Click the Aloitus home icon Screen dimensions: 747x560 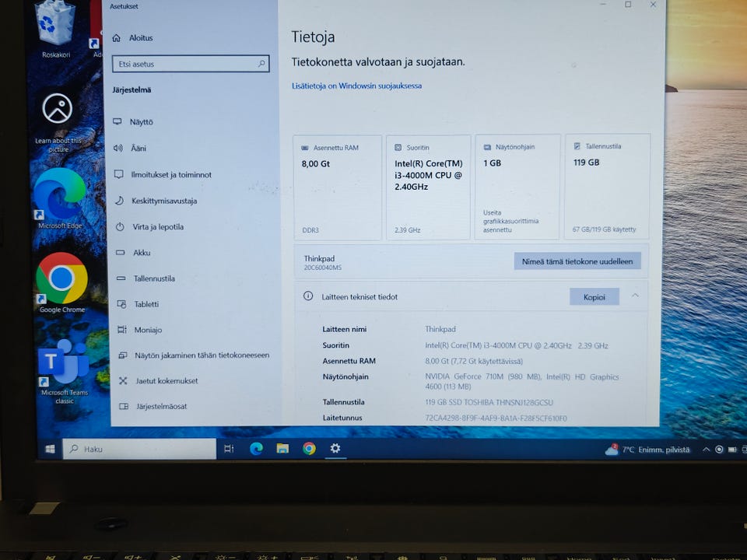coord(116,37)
